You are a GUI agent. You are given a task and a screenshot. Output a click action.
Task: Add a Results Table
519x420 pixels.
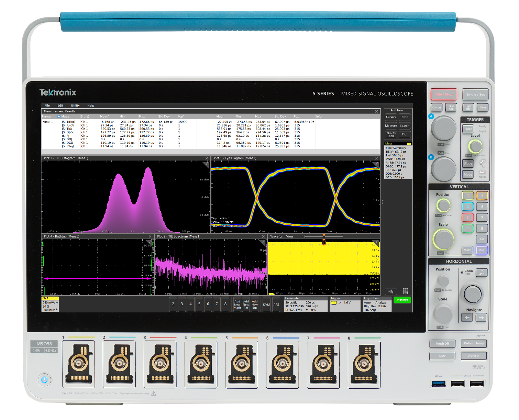391,134
